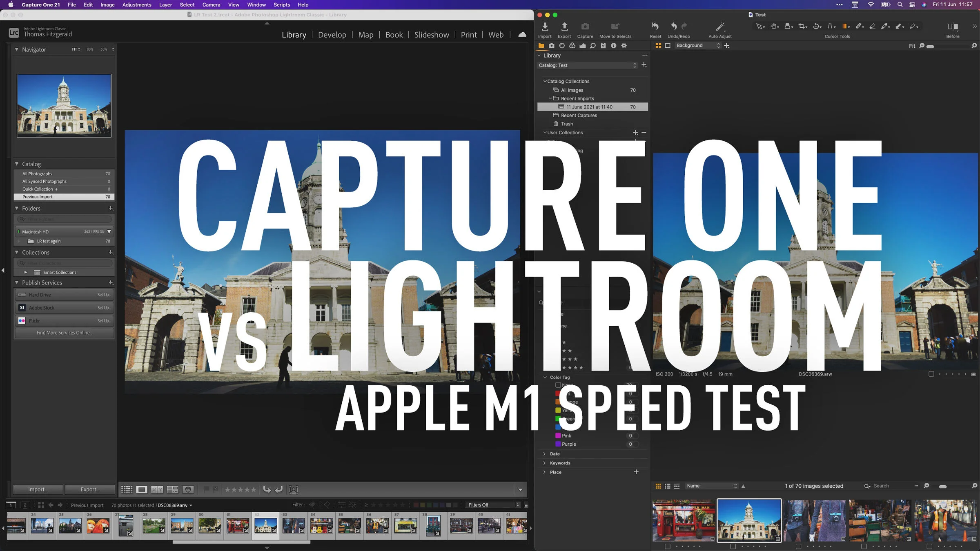Click Find More Services Online button

(65, 333)
